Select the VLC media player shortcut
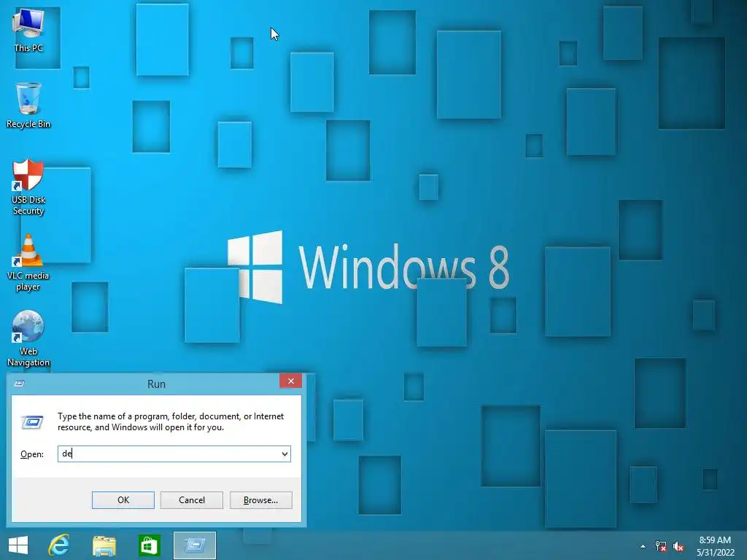Screen dimensions: 747x560 click(28, 262)
